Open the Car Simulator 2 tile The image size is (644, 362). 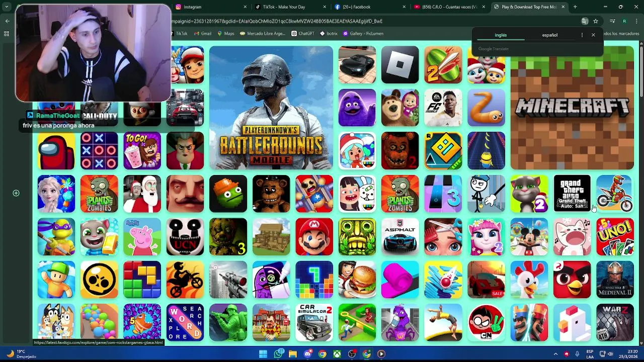coord(314,323)
